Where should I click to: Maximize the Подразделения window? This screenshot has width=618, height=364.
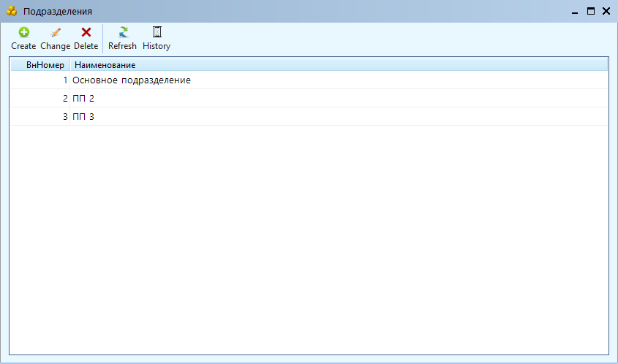[591, 12]
